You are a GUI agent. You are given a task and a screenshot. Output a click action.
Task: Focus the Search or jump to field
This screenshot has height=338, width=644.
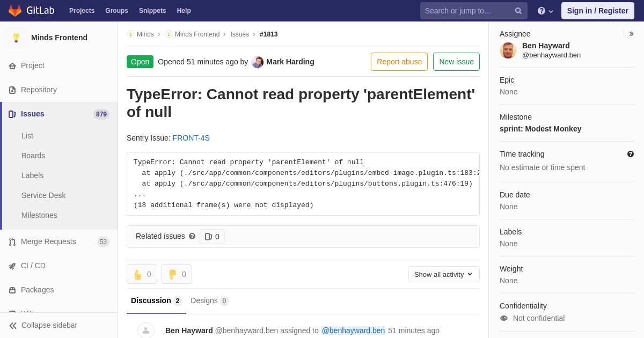[474, 11]
